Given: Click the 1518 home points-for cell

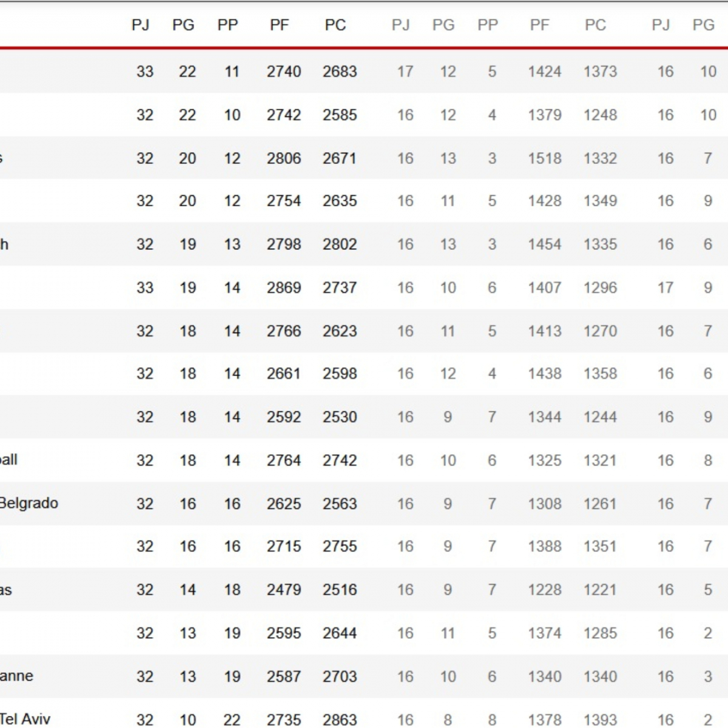Looking at the screenshot, I should point(545,158).
